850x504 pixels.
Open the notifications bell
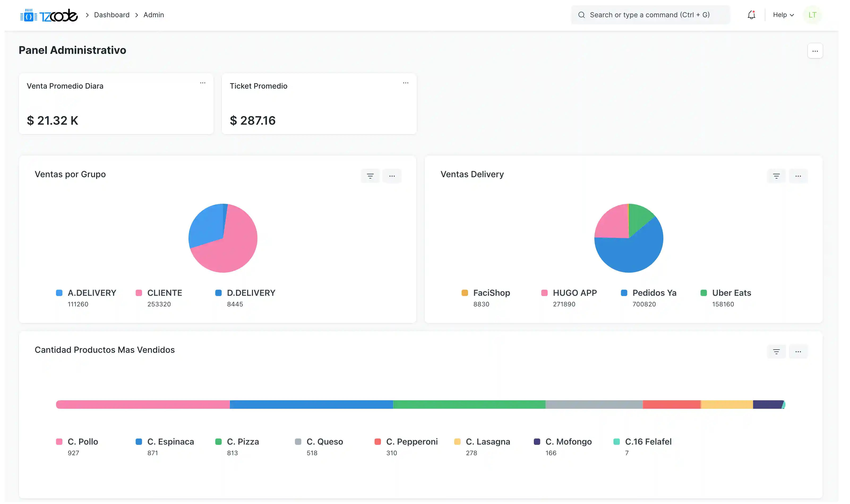751,15
